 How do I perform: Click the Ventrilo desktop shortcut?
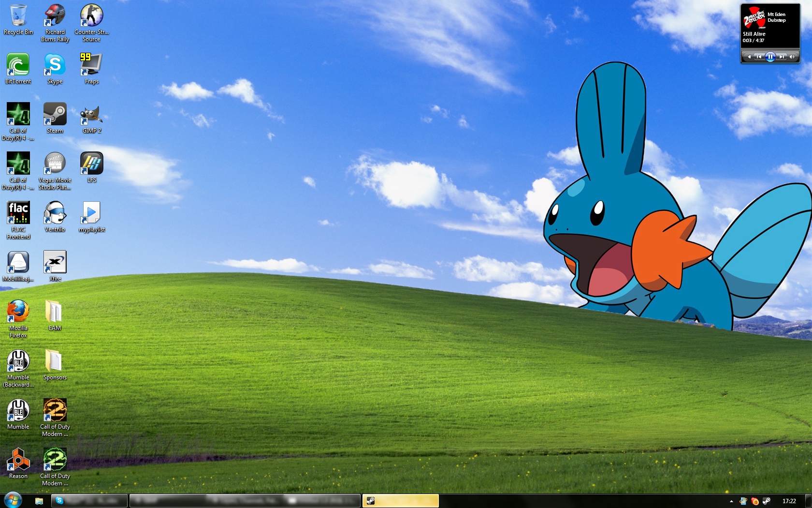pos(55,217)
